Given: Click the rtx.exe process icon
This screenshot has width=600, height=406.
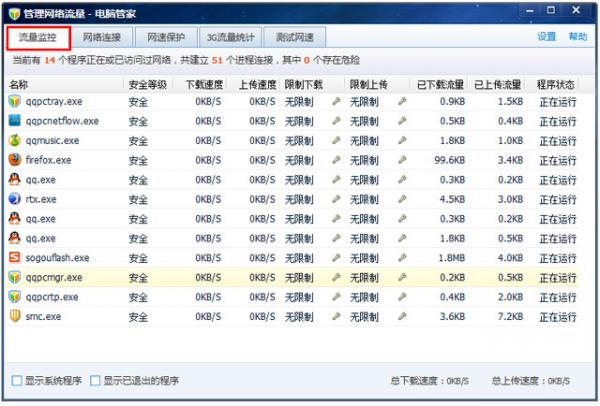Looking at the screenshot, I should 14,199.
